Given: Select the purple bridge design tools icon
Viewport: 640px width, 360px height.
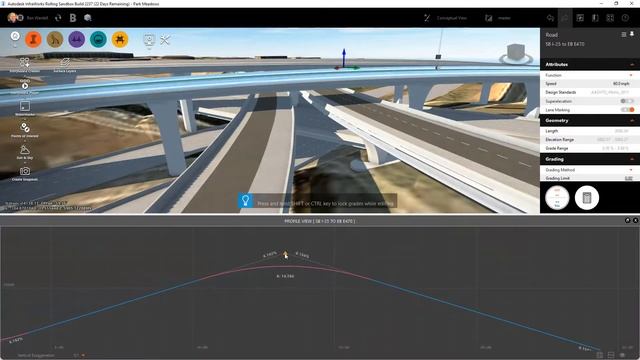Looking at the screenshot, I should tap(77, 40).
